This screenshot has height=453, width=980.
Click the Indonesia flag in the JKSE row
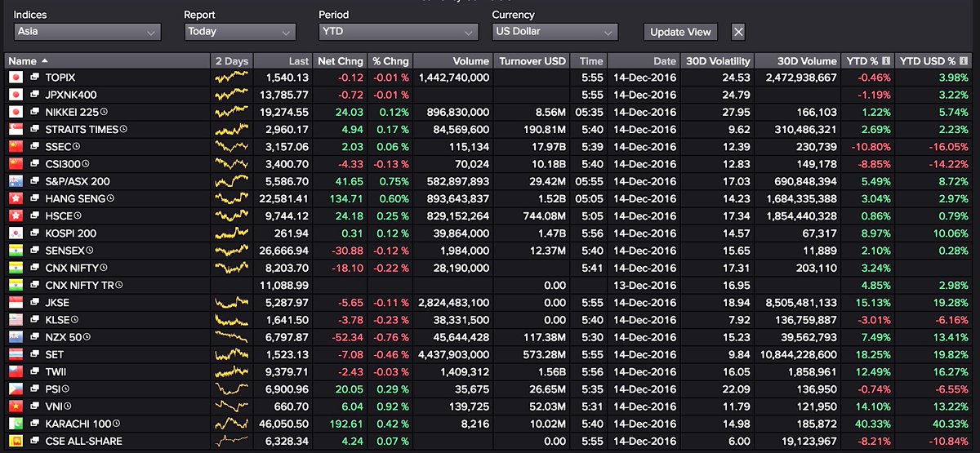[x=14, y=302]
